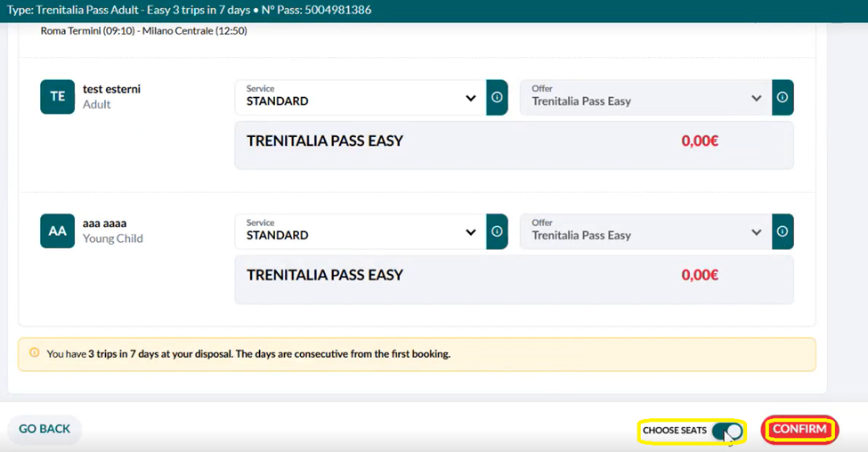This screenshot has height=452, width=868.
Task: Open Offer info icon for aaa aaaa
Action: pyautogui.click(x=783, y=231)
